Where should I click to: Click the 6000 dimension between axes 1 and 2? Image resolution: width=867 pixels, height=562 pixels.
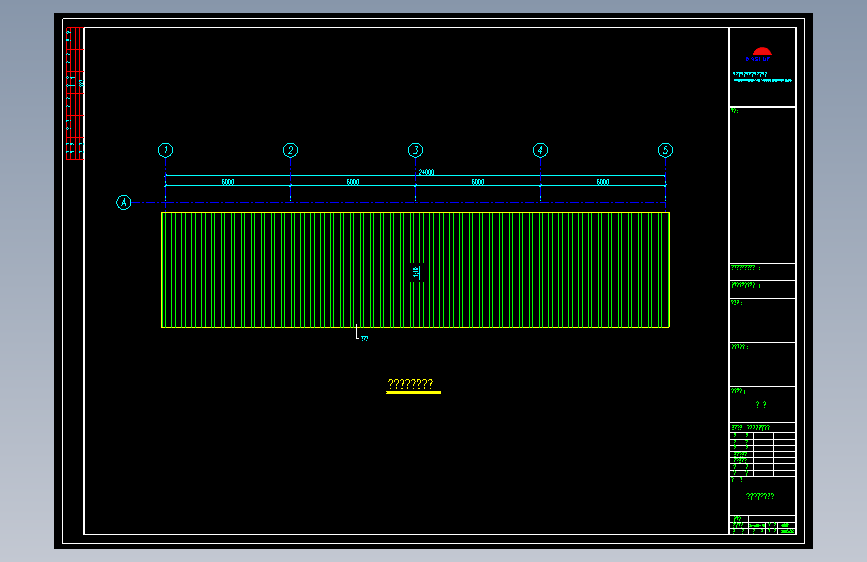[228, 181]
